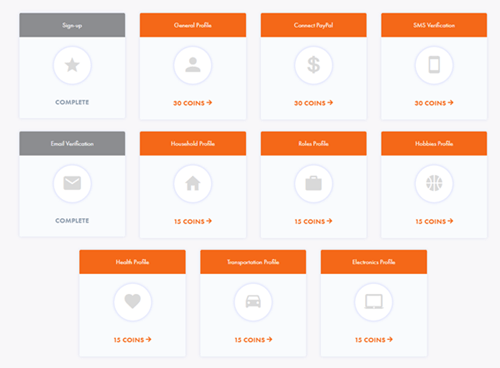Open the Connect PayPal orange header
This screenshot has height=368, width=500.
coord(313,25)
